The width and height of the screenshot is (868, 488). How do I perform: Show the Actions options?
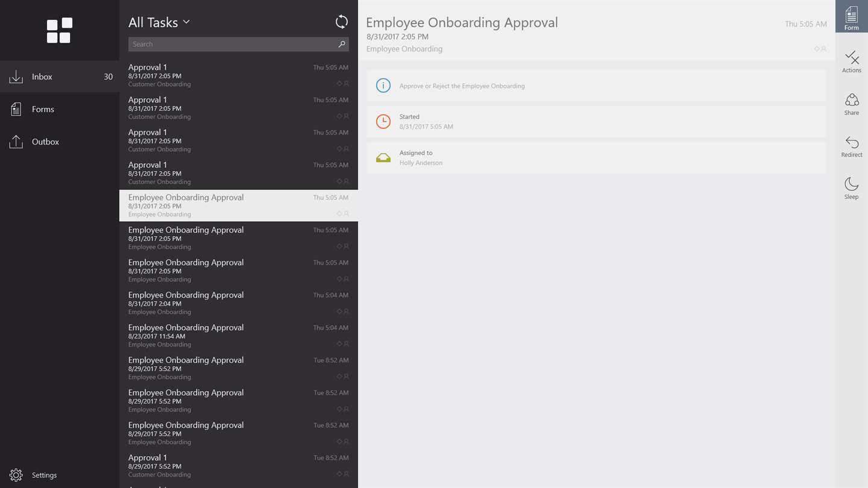(852, 61)
